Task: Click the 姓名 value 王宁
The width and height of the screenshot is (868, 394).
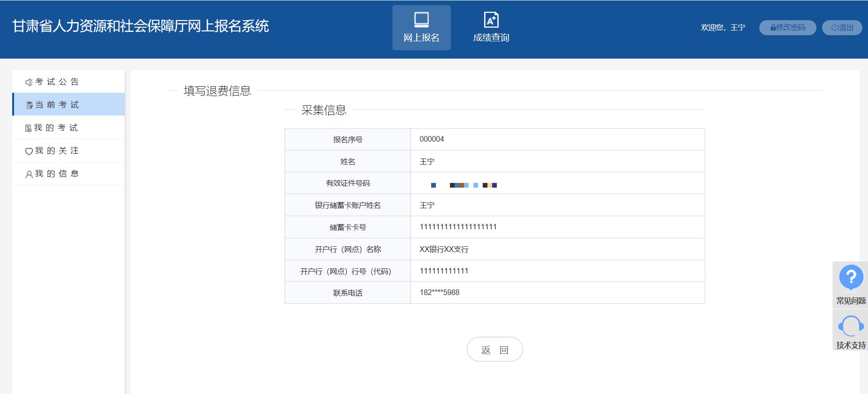Action: pos(427,161)
